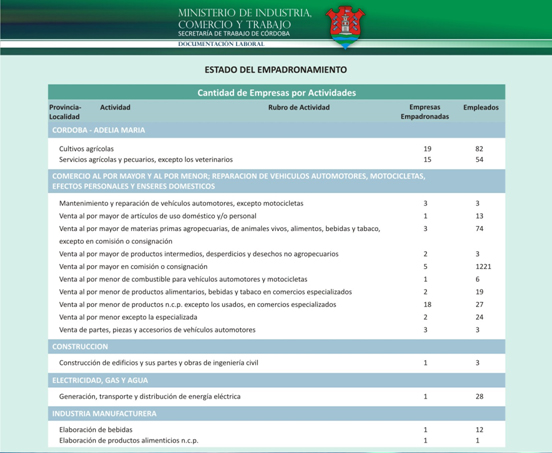The width and height of the screenshot is (552, 453).
Task: Select 'Venta al por mayor de artículos de uso doméstico' row
Action: click(x=276, y=216)
